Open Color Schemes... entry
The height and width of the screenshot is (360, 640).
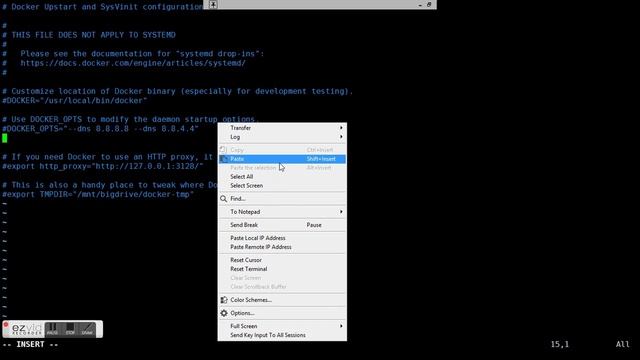pos(282,300)
